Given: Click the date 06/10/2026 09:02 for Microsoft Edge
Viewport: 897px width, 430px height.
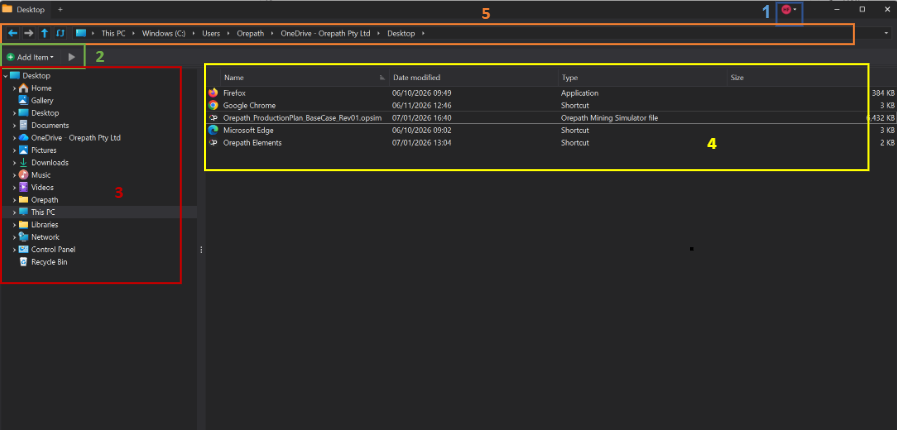Looking at the screenshot, I should pos(422,130).
